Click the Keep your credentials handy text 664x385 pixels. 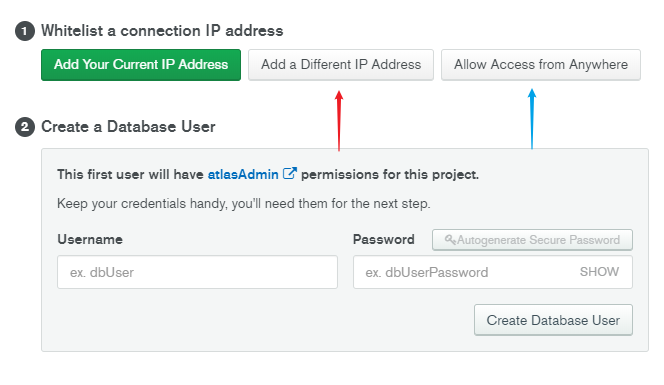(x=243, y=204)
